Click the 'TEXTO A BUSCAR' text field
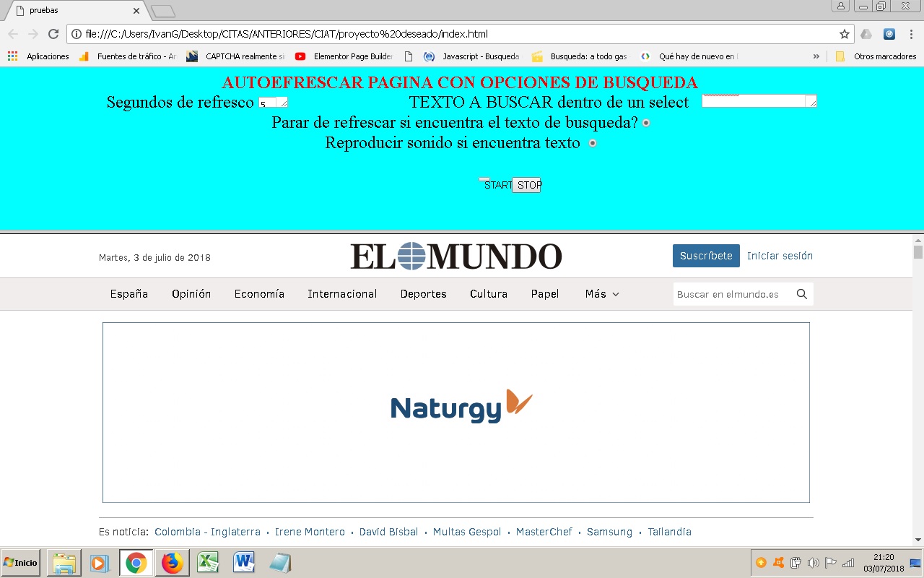 [759, 101]
